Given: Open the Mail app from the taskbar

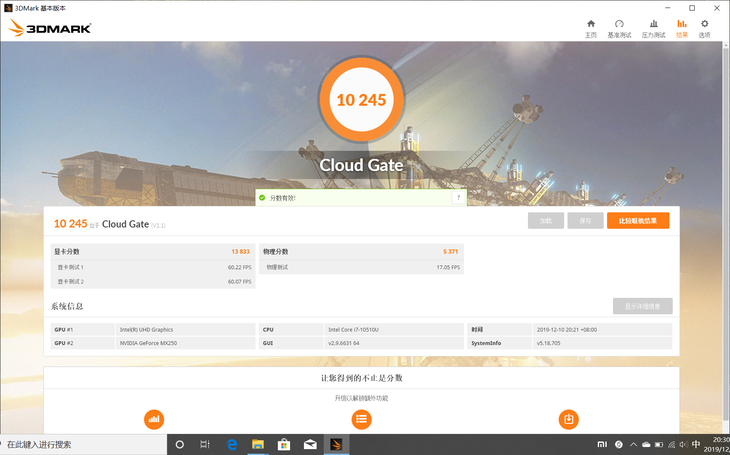Looking at the screenshot, I should click(310, 444).
